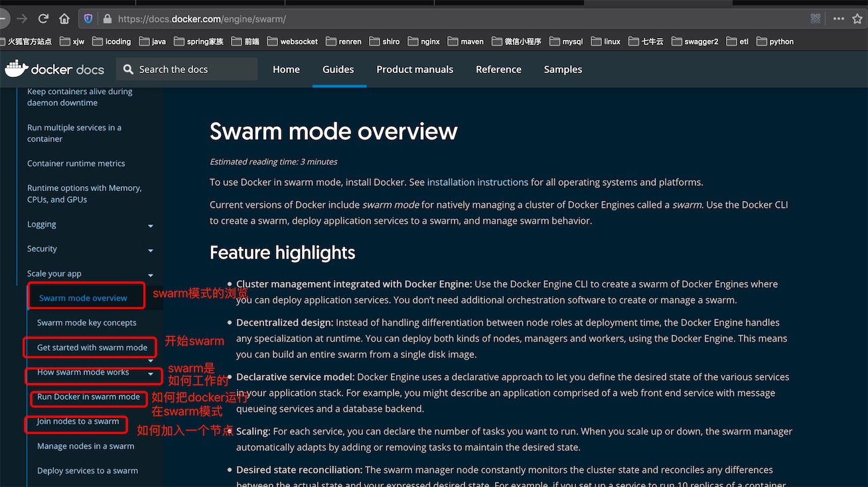Open the 火狐官方站点 bookmark
This screenshot has height=487, width=868.
[26, 41]
